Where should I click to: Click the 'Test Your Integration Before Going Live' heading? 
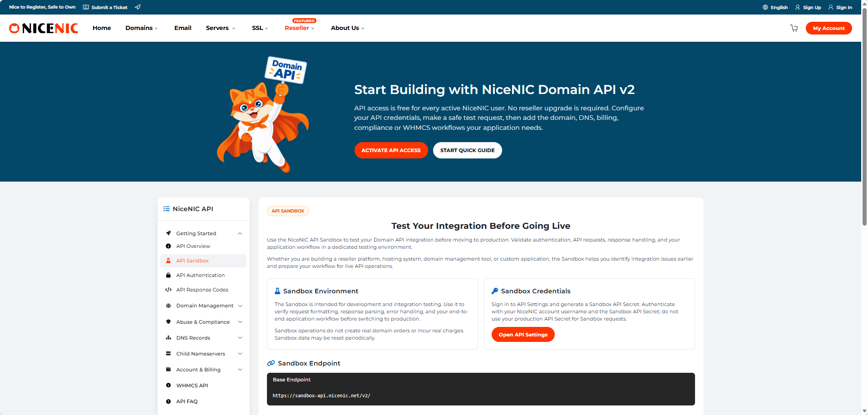click(481, 226)
